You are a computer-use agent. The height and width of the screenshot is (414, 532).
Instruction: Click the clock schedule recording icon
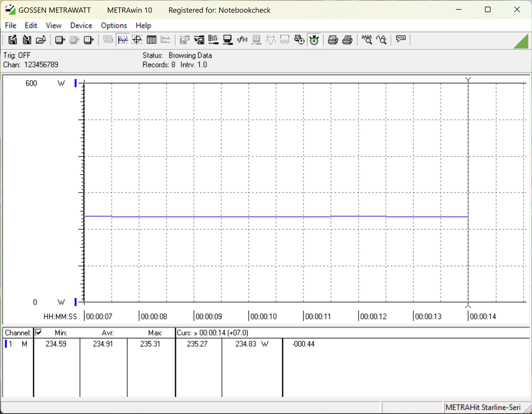[299, 40]
